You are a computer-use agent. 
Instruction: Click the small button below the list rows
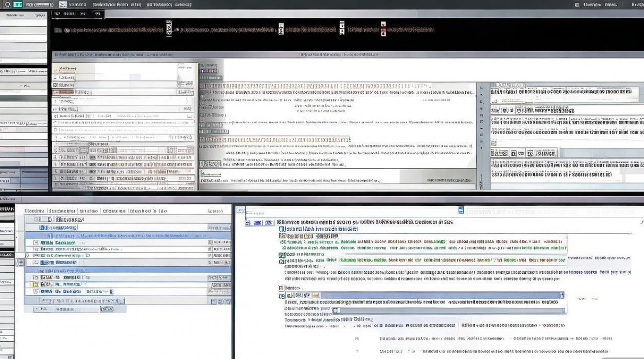pos(107,309)
